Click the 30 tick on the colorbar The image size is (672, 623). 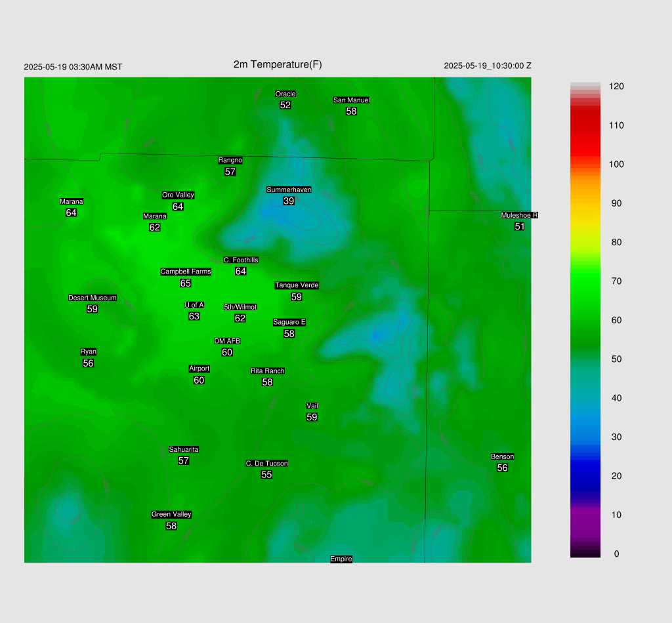click(x=616, y=437)
